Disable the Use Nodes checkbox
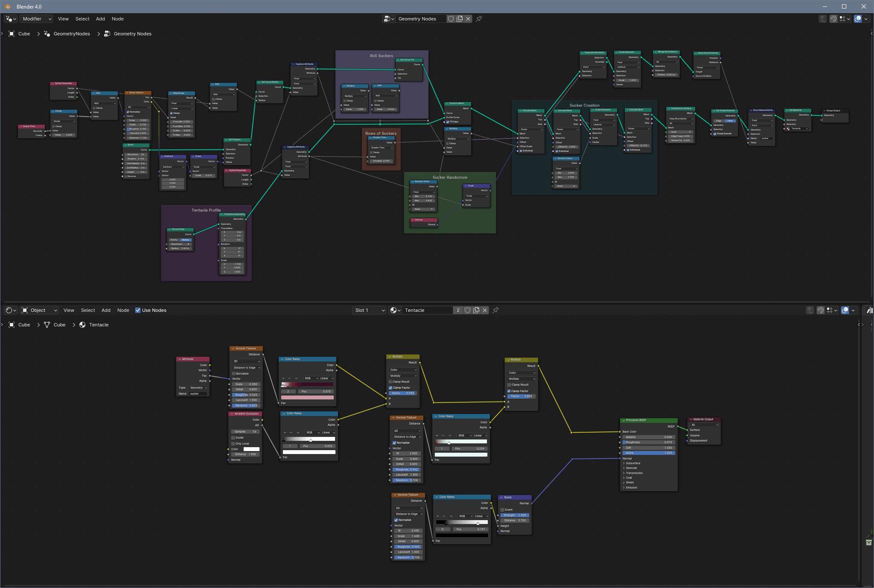This screenshot has height=588, width=874. click(138, 310)
